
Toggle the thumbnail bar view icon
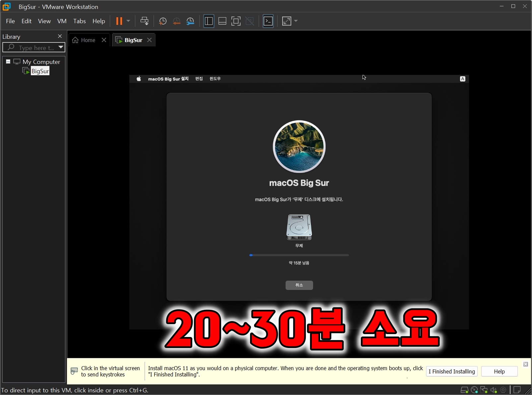click(x=222, y=21)
